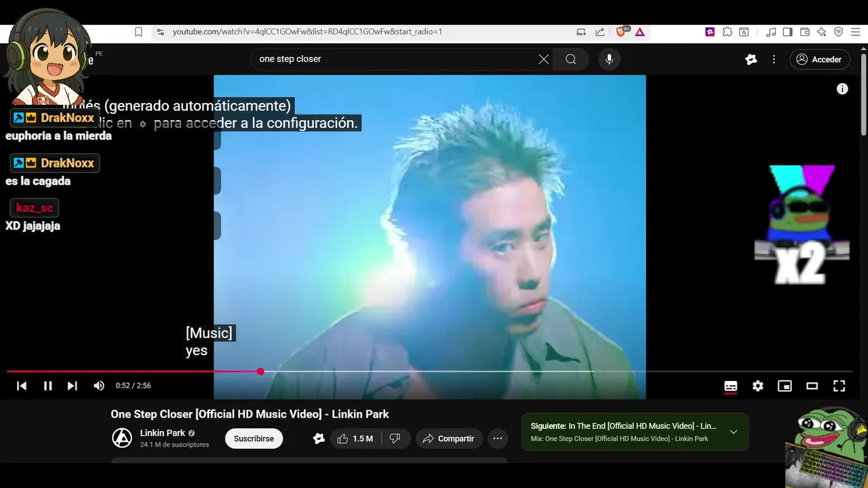Open the browser hamburger main menu
This screenshot has width=868, height=488.
click(x=855, y=32)
